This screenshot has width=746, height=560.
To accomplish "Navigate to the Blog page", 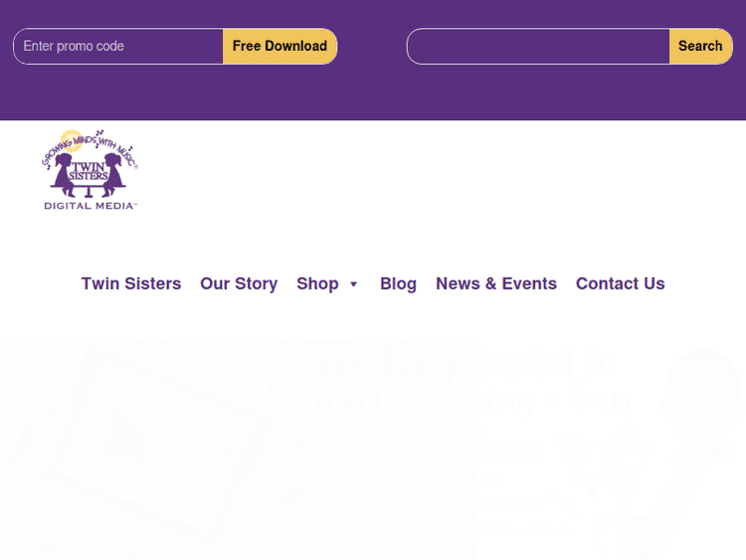I will coord(398,283).
